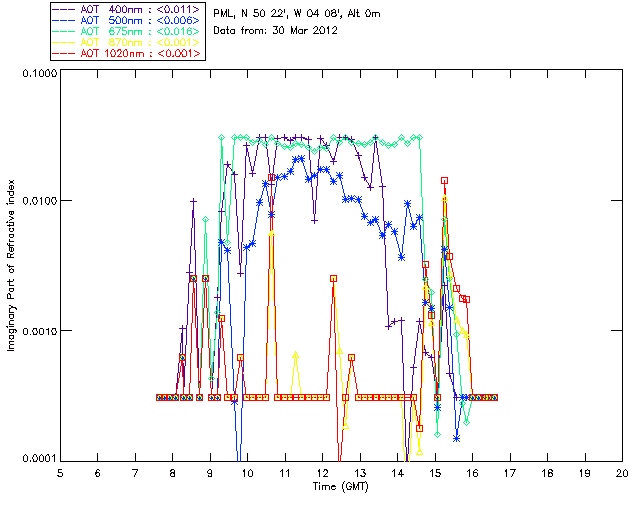Click the x-axis tick label 5
Image resolution: width=640 pixels, height=512 pixels.
coord(60,473)
